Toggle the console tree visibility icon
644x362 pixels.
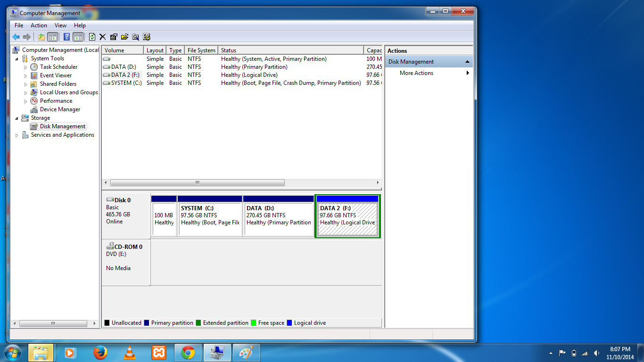(x=52, y=37)
